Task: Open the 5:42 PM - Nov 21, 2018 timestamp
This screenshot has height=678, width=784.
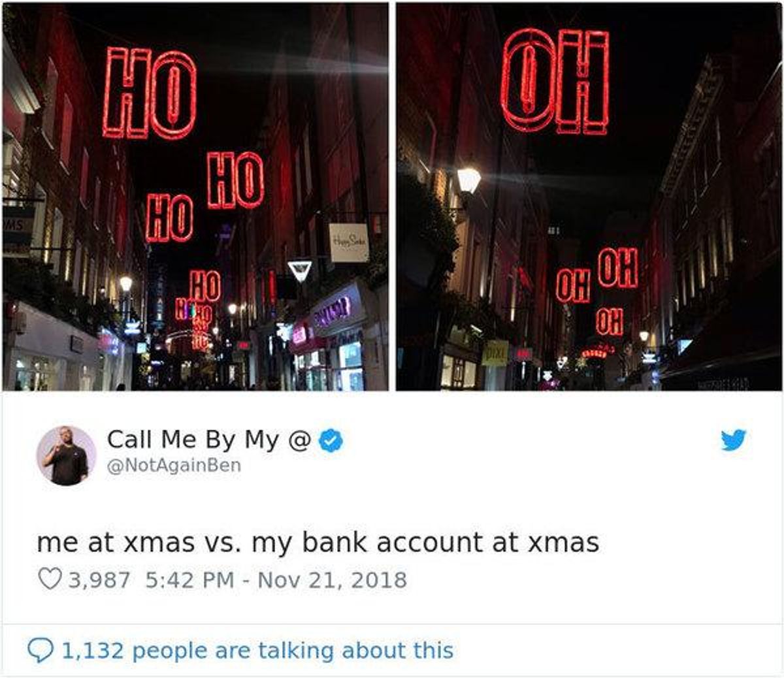Action: [274, 580]
